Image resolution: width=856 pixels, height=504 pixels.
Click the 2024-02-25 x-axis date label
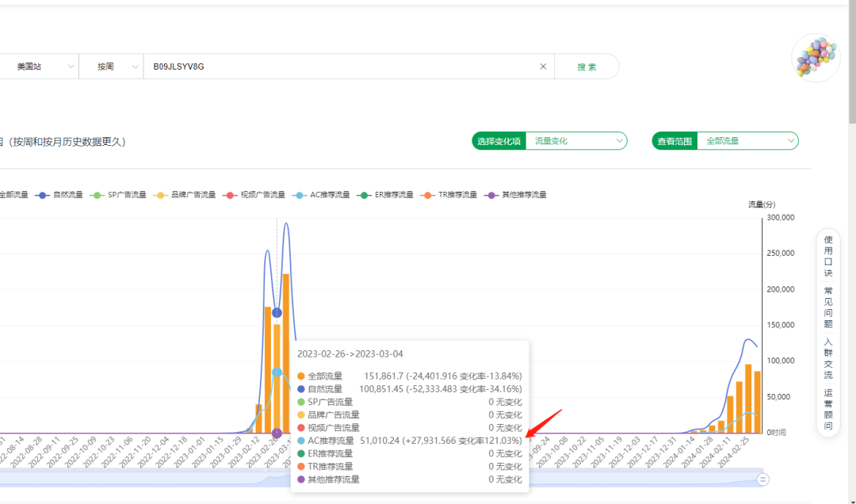point(734,452)
